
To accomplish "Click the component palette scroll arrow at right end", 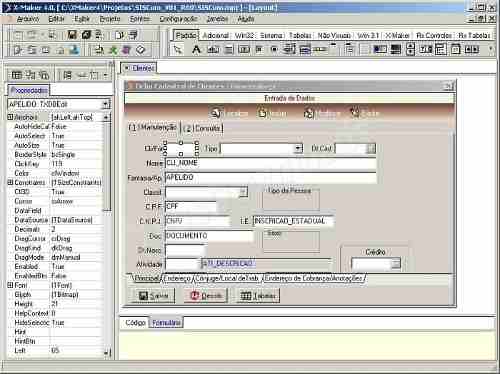I will pos(491,49).
